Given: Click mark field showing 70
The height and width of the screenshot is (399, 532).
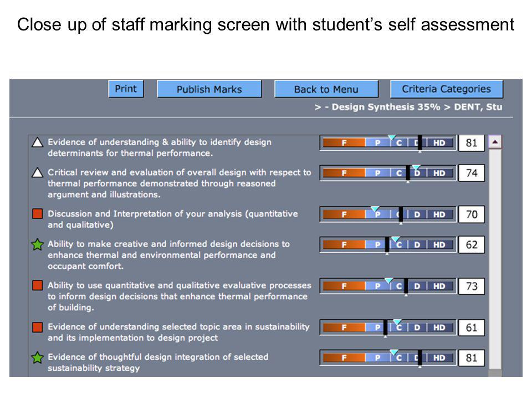Looking at the screenshot, I should [x=472, y=214].
